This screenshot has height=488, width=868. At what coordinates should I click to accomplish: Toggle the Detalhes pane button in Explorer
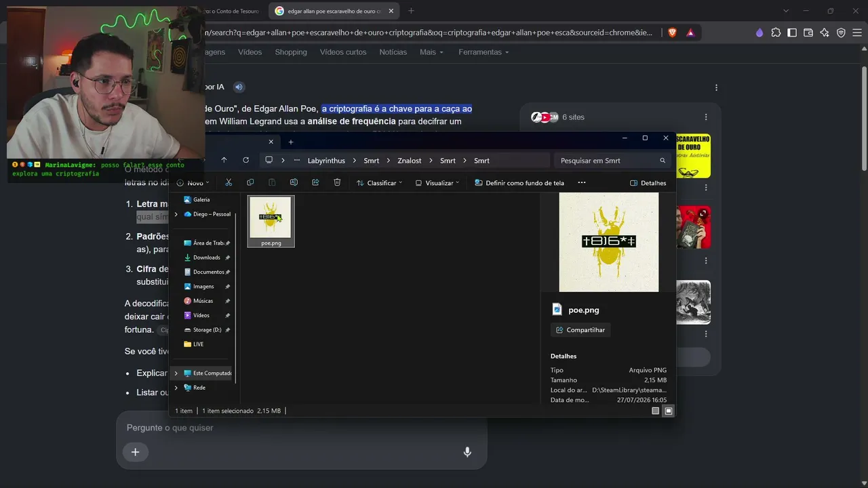(648, 183)
